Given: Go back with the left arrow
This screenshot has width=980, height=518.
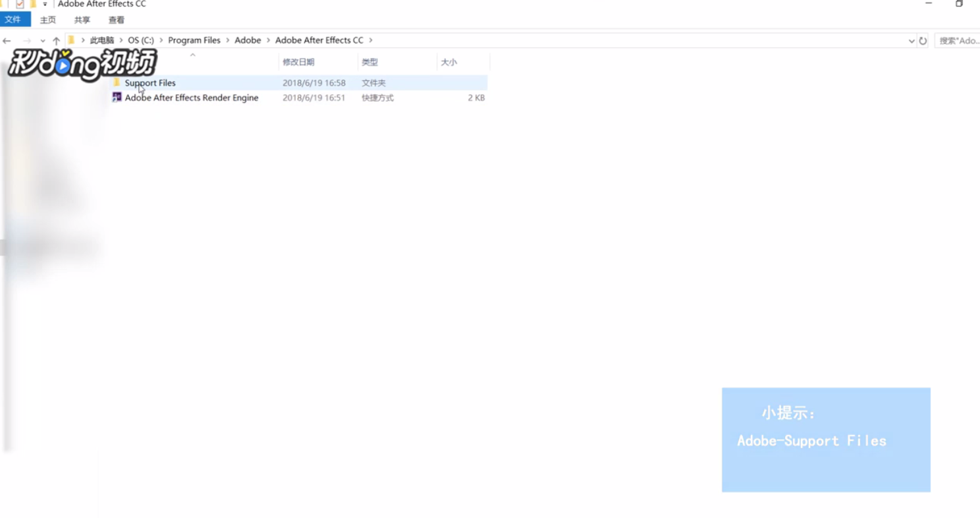Looking at the screenshot, I should point(7,41).
